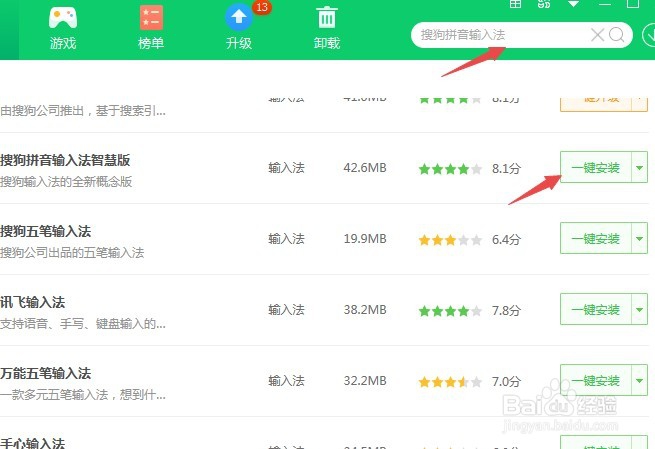Click the red 13 update count badge
Image resolution: width=655 pixels, height=449 pixels.
(x=262, y=7)
